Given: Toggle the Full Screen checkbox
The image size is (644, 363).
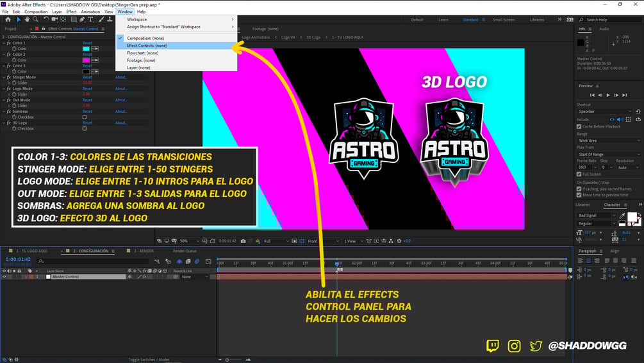Looking at the screenshot, I should pos(579,174).
